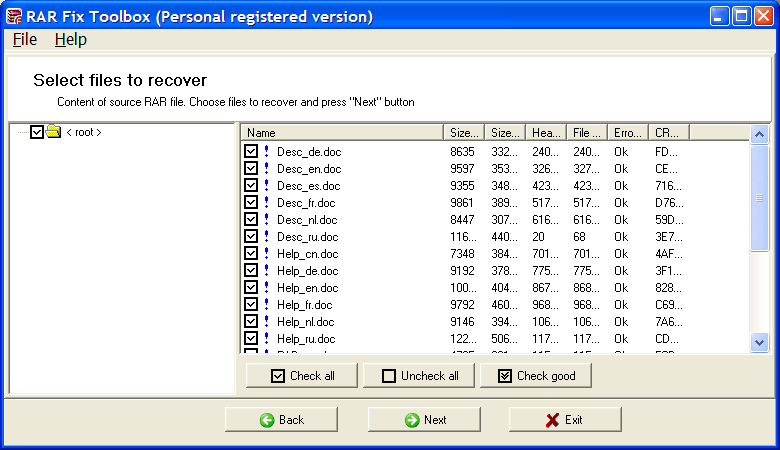Viewport: 780px width, 450px height.
Task: Select the Help_nl.doc file name
Action: 305,322
